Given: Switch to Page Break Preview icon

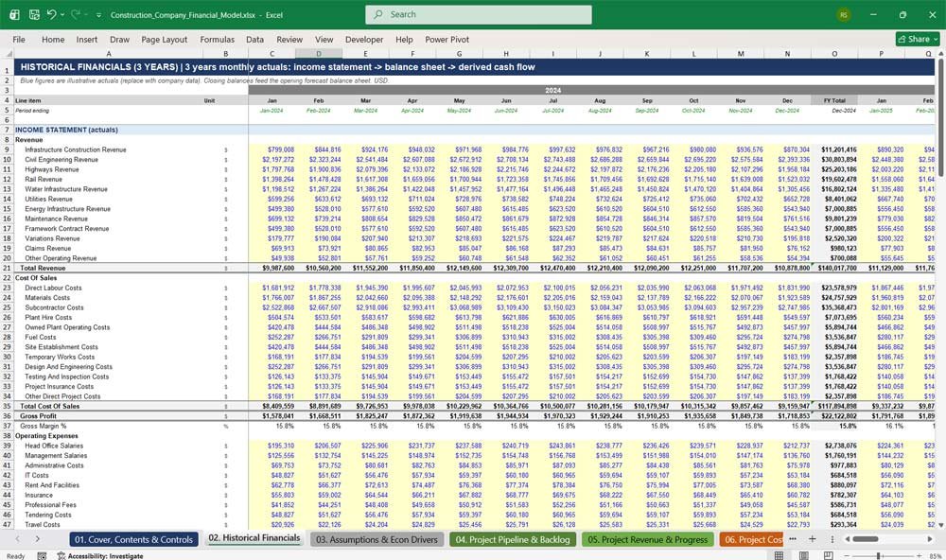Looking at the screenshot, I should (x=829, y=556).
